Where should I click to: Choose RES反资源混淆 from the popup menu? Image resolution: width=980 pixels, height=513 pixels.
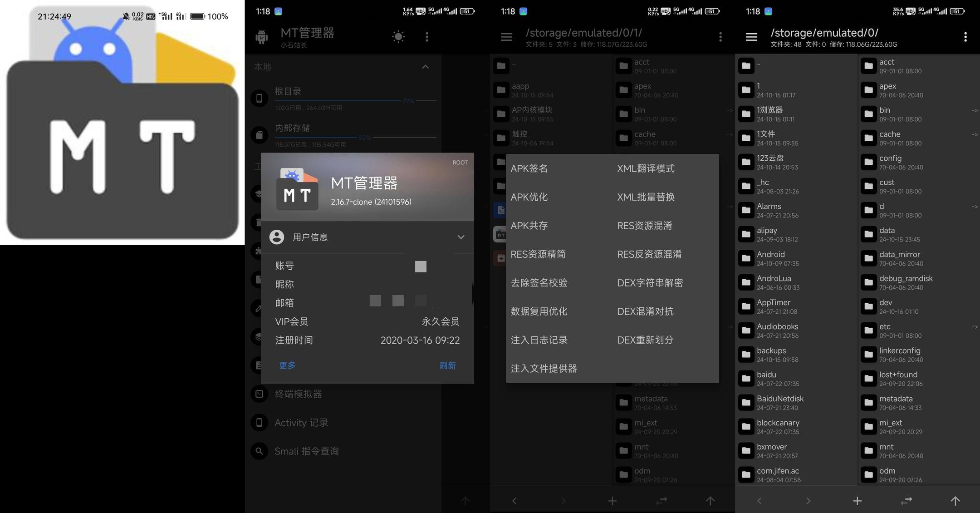649,254
